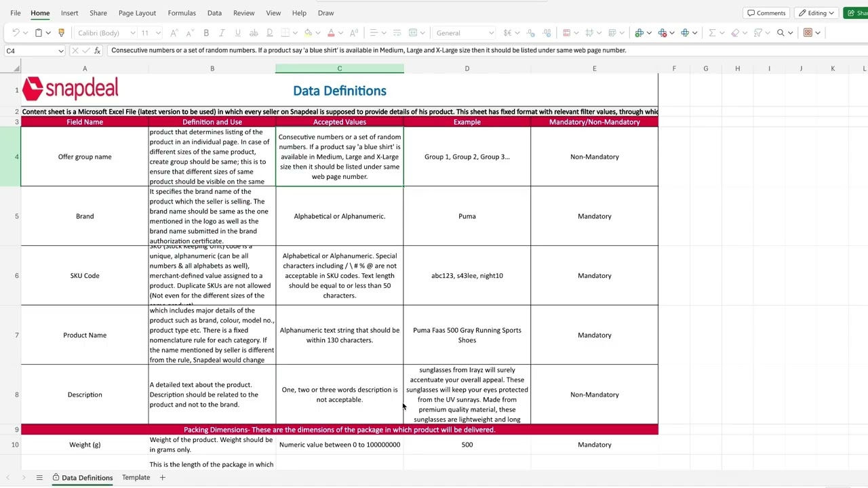Click the text alignment icon
The image size is (868, 488).
(374, 33)
